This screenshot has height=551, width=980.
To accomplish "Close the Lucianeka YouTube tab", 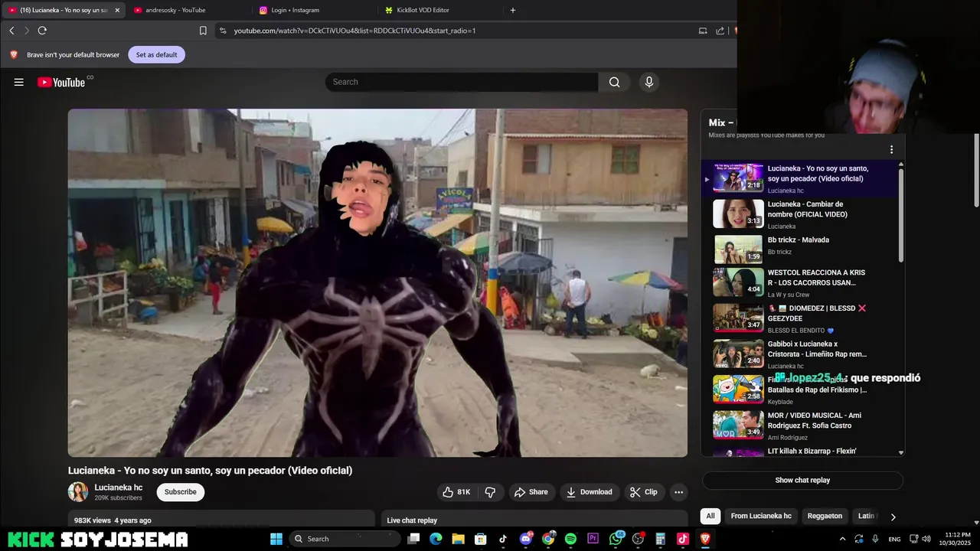I will (x=117, y=10).
